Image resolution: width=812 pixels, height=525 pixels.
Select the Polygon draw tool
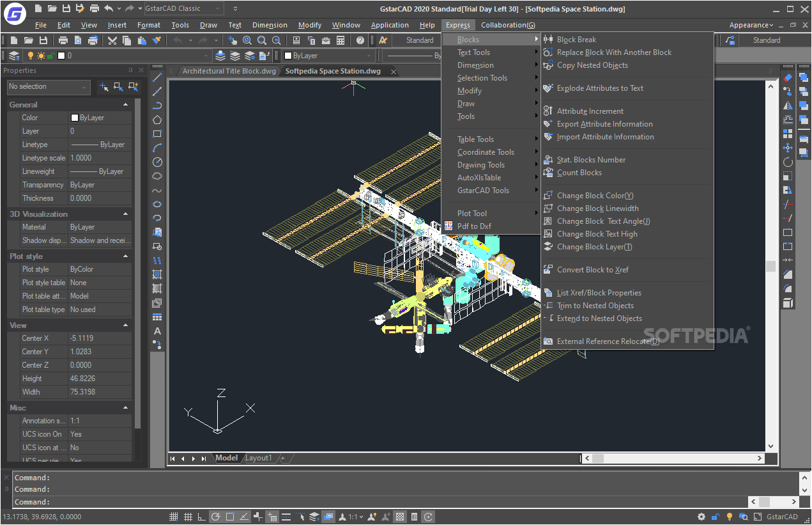[x=157, y=120]
